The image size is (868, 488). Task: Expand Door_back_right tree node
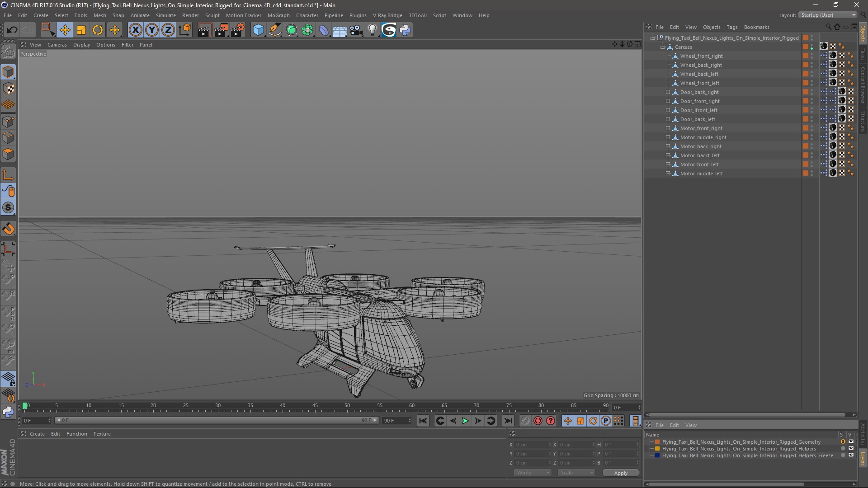pyautogui.click(x=668, y=92)
